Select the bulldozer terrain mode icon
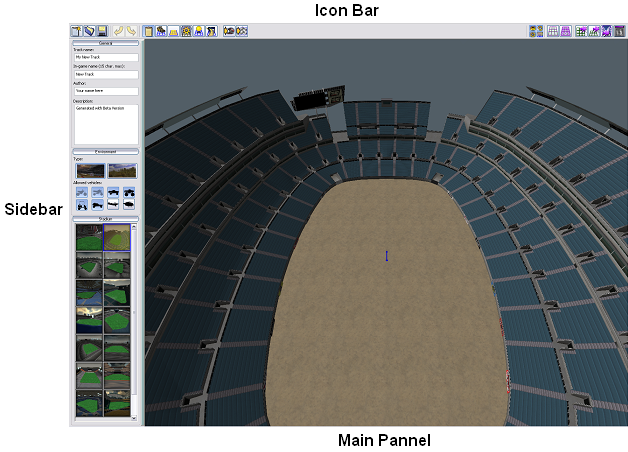 click(x=161, y=31)
